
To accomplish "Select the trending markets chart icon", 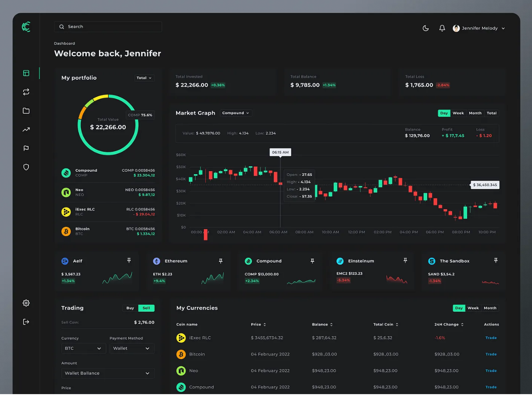I will (26, 129).
